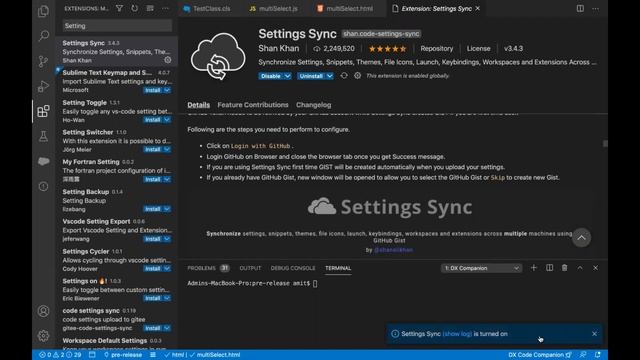640x360 pixels.
Task: Click the sync icon next to Uninstall
Action: tap(344, 76)
